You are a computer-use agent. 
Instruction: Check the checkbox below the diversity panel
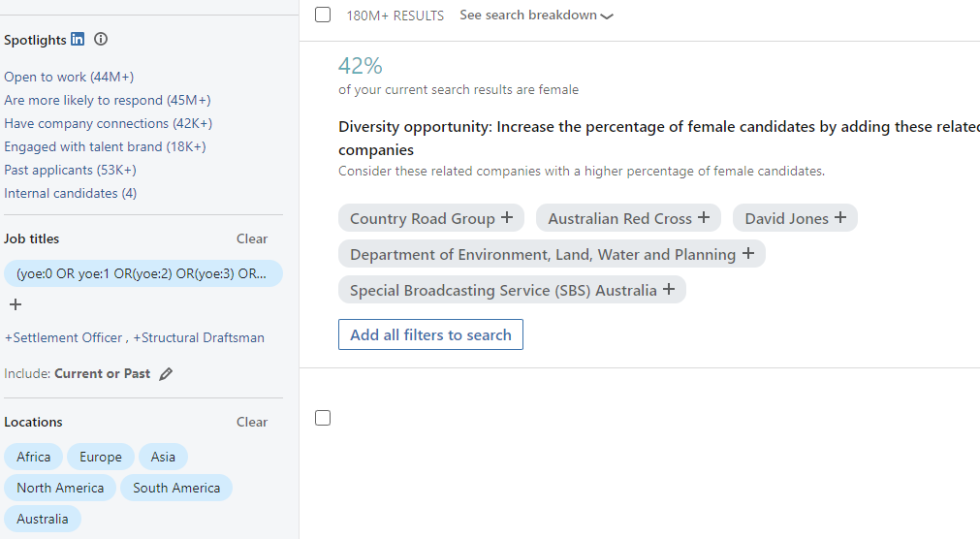click(x=323, y=418)
